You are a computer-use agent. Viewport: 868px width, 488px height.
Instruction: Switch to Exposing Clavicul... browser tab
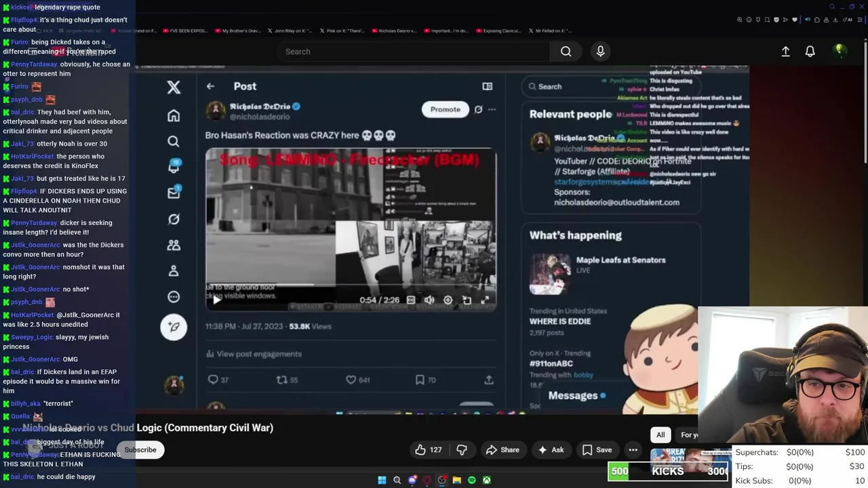(498, 30)
